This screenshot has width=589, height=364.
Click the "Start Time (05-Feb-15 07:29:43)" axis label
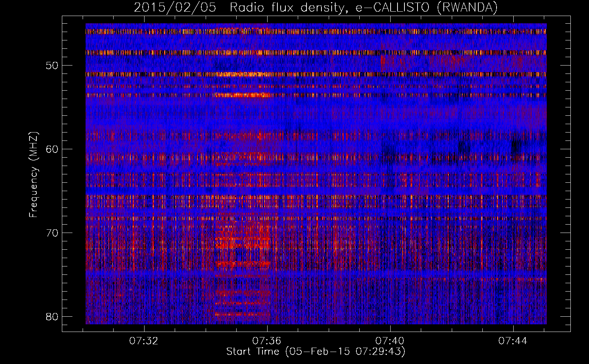[316, 352]
